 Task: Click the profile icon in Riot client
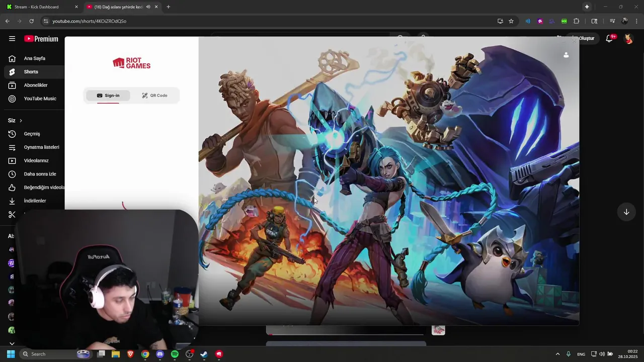tap(566, 55)
